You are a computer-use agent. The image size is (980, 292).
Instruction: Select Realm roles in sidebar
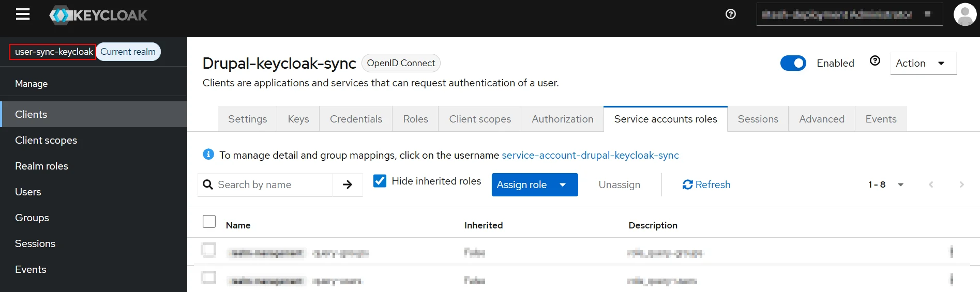click(x=41, y=166)
